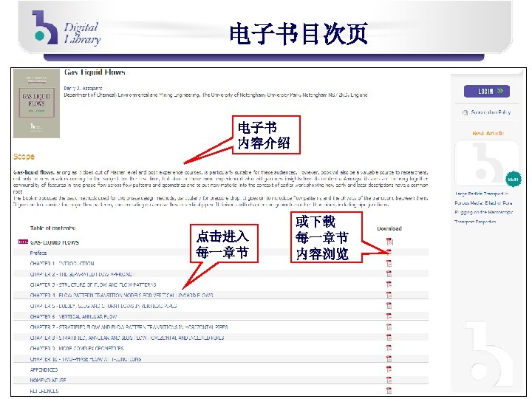Open Chapter 6 - Vertical Annular Flow

73,316
